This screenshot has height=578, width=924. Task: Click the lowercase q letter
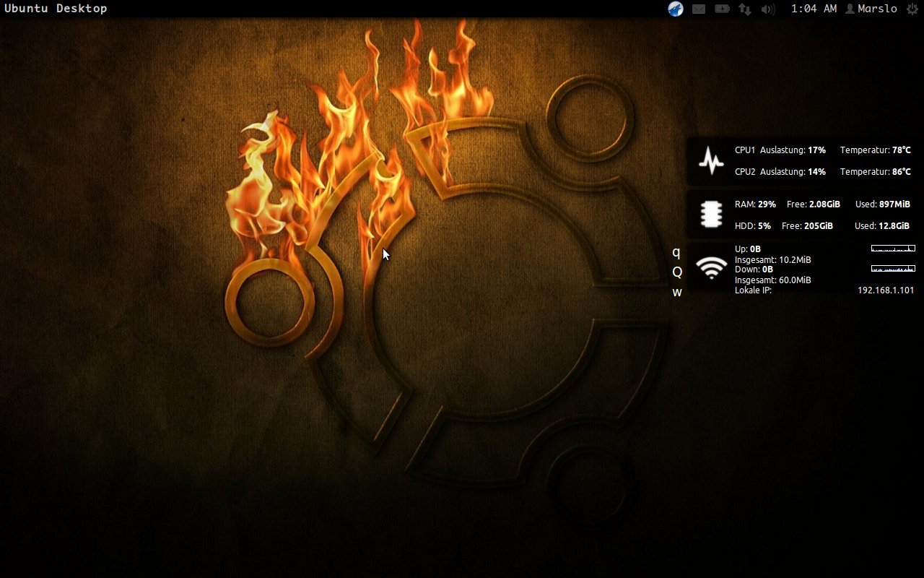coord(676,253)
